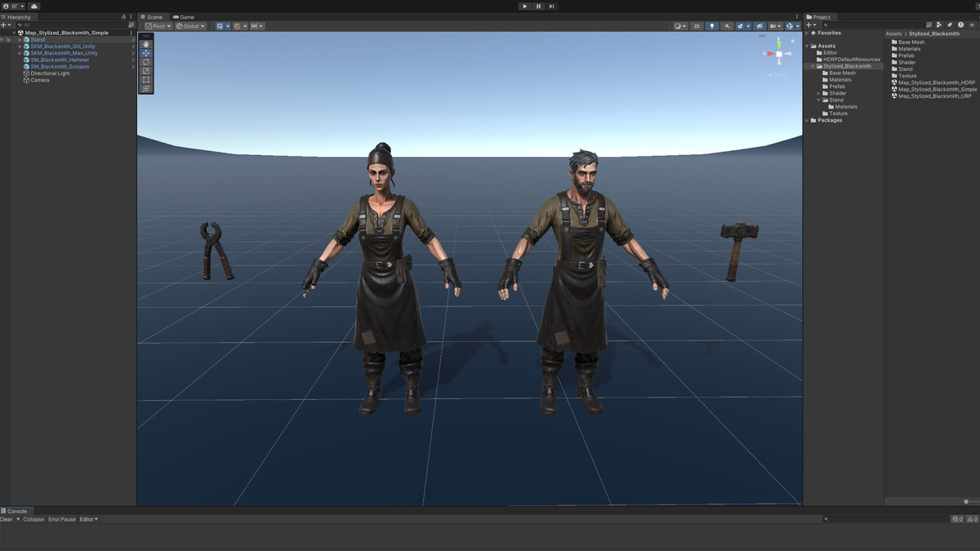The height and width of the screenshot is (551, 980).
Task: Open the Gizmos dropdown arrow
Action: (x=798, y=26)
